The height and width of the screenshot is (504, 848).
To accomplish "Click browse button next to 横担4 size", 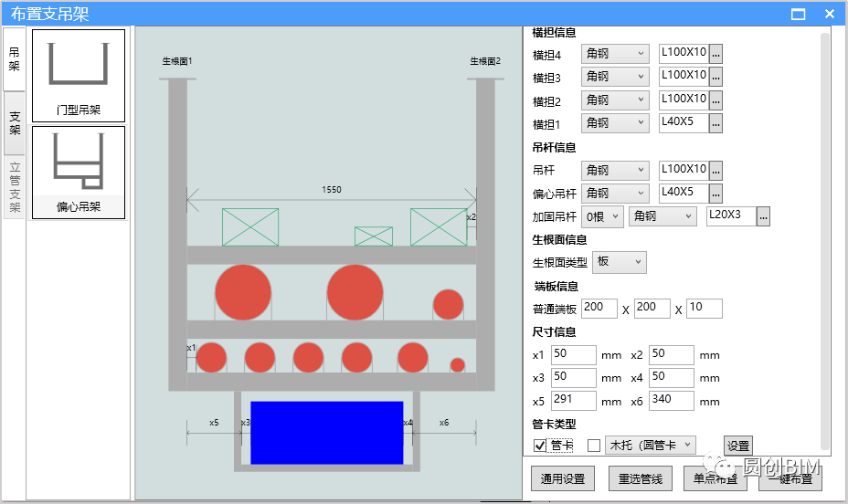I will 715,54.
